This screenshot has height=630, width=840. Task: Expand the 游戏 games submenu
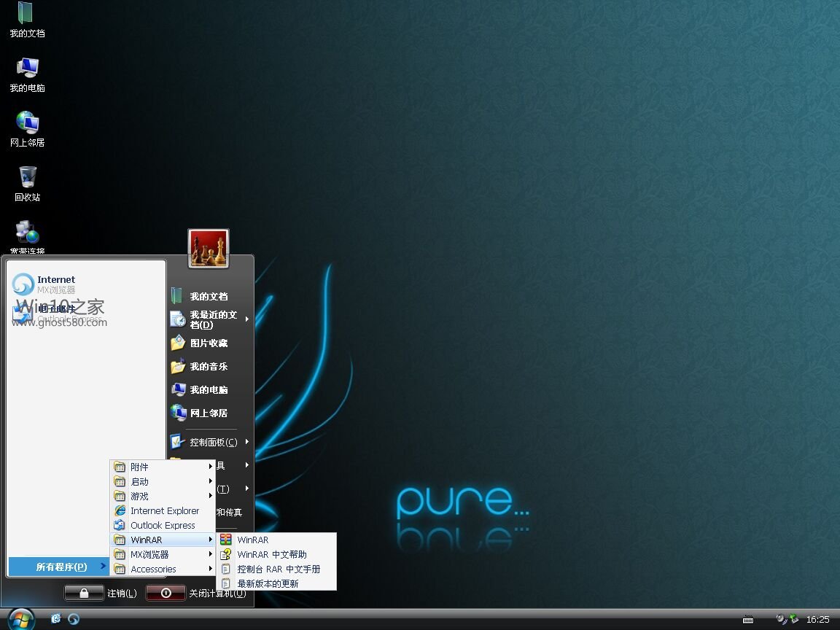pos(139,497)
